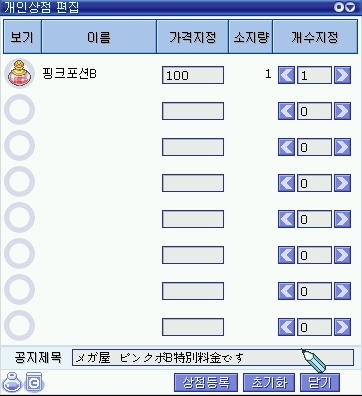The width and height of the screenshot is (362, 396).
Task: Click the 이름 column header
Action: 99,37
